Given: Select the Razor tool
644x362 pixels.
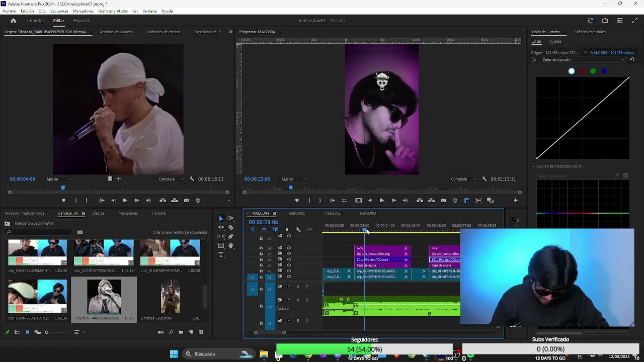Looking at the screenshot, I should click(x=230, y=227).
